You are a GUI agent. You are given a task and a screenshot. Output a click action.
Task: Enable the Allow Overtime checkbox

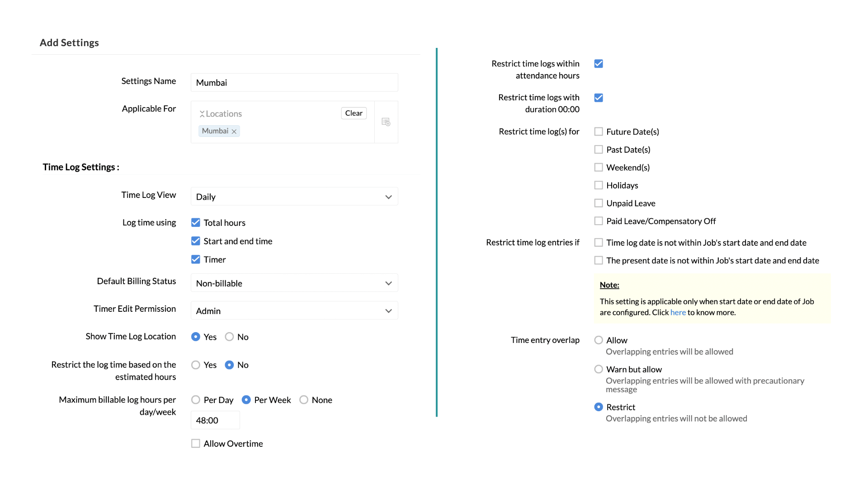click(x=196, y=444)
